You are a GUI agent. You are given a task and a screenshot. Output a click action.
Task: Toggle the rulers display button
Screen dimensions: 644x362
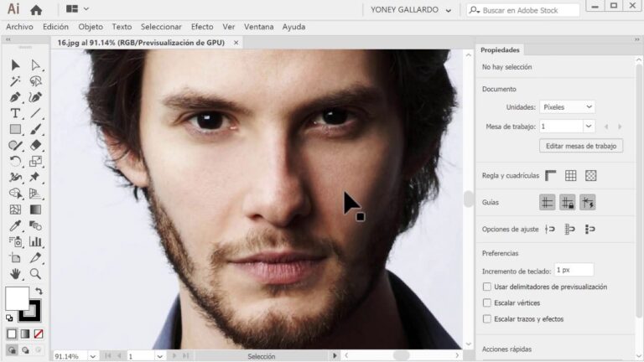[x=551, y=175]
